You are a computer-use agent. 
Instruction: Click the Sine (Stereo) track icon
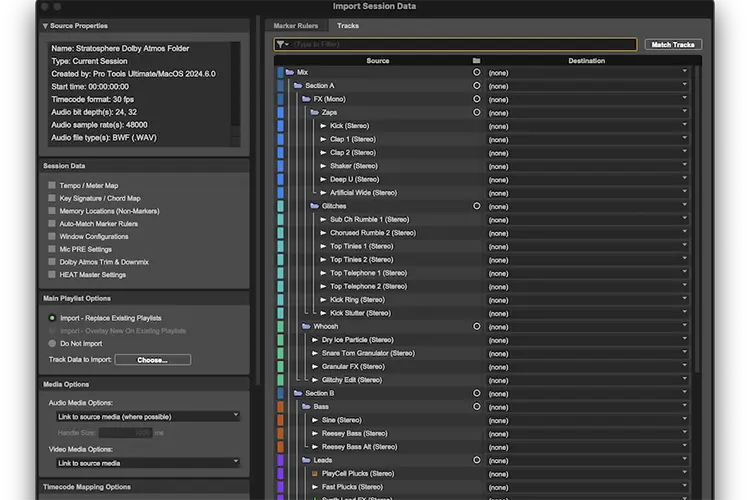[x=315, y=420]
